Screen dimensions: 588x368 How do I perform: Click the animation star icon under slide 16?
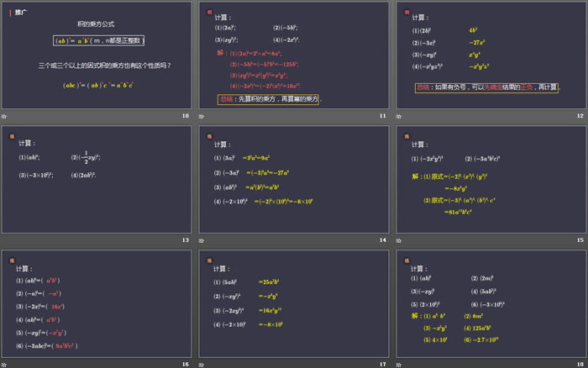[x=3, y=365]
